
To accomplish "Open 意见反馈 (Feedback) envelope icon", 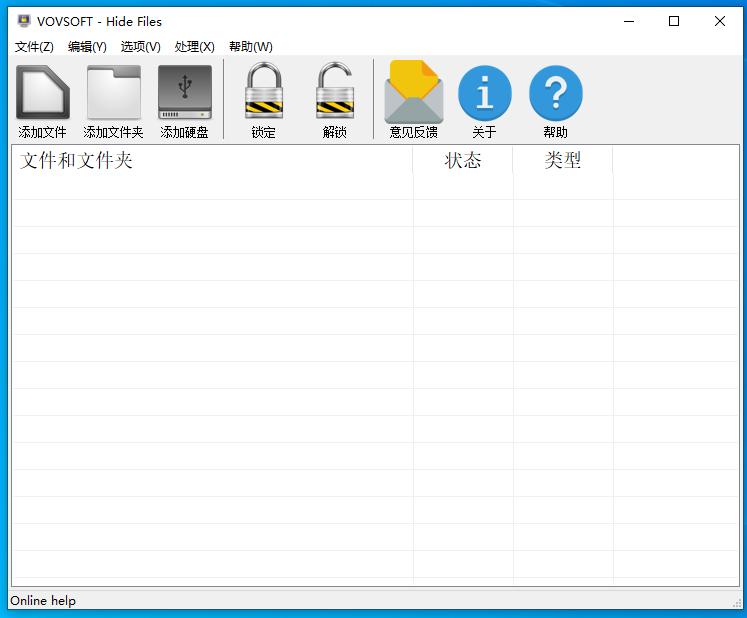I will point(413,93).
